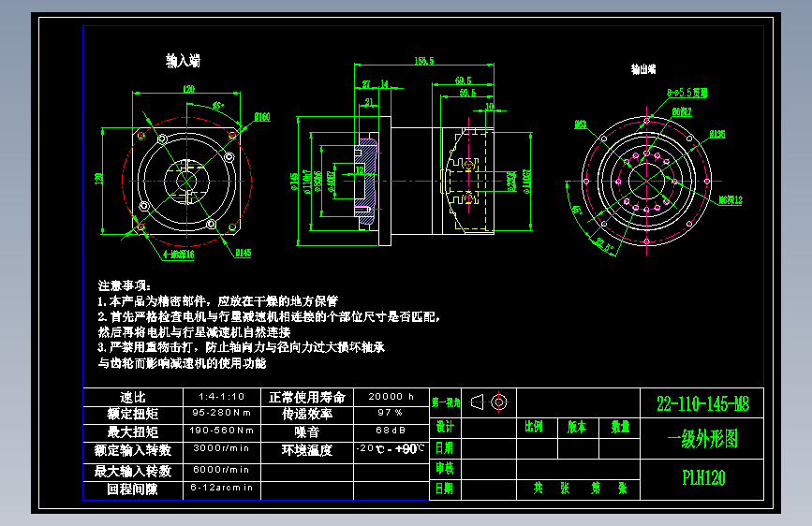Click the 额定扭矩 table cell
This screenshot has height=526, width=812.
pyautogui.click(x=133, y=415)
